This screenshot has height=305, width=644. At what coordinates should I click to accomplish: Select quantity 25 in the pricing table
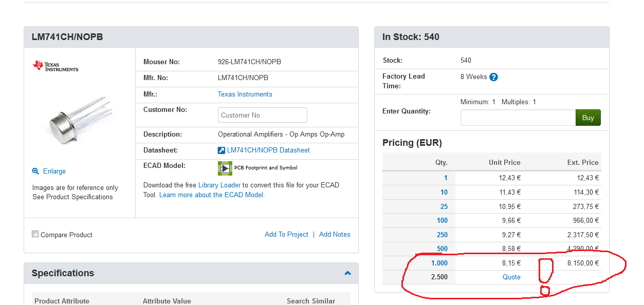point(444,207)
